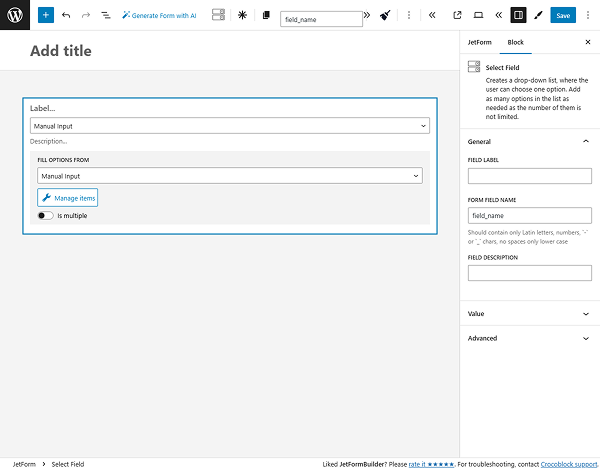The width and height of the screenshot is (600, 470).
Task: Click the Description... placeholder text
Action: (x=49, y=141)
